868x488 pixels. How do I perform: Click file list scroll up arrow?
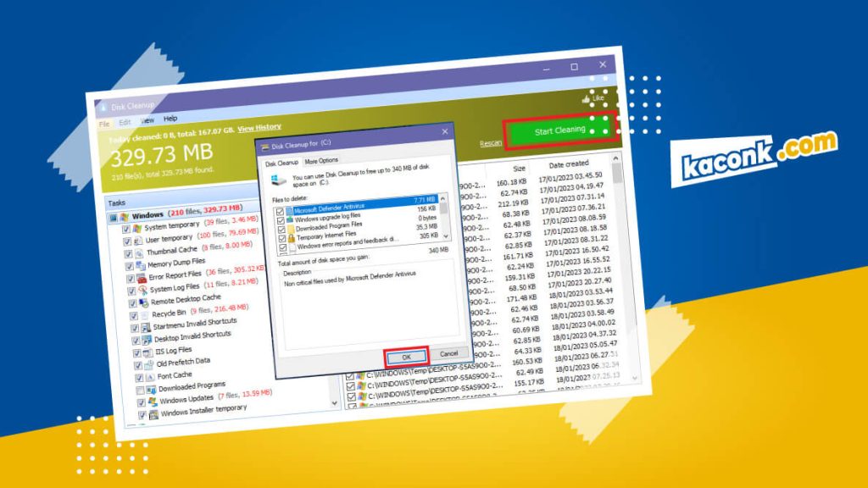pos(615,158)
